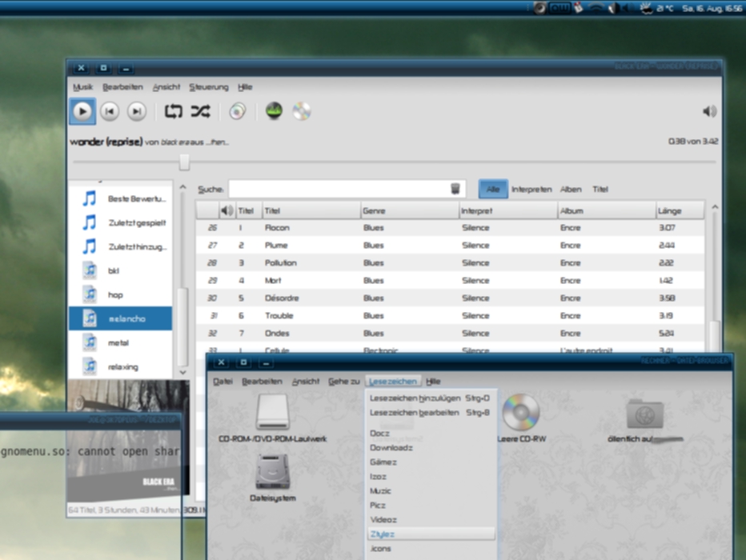Open the public shared folder icon
746x560 pixels.
tap(645, 414)
